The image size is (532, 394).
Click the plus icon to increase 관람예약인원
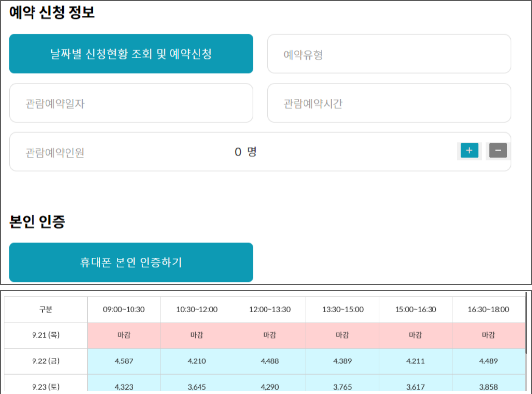(x=469, y=151)
